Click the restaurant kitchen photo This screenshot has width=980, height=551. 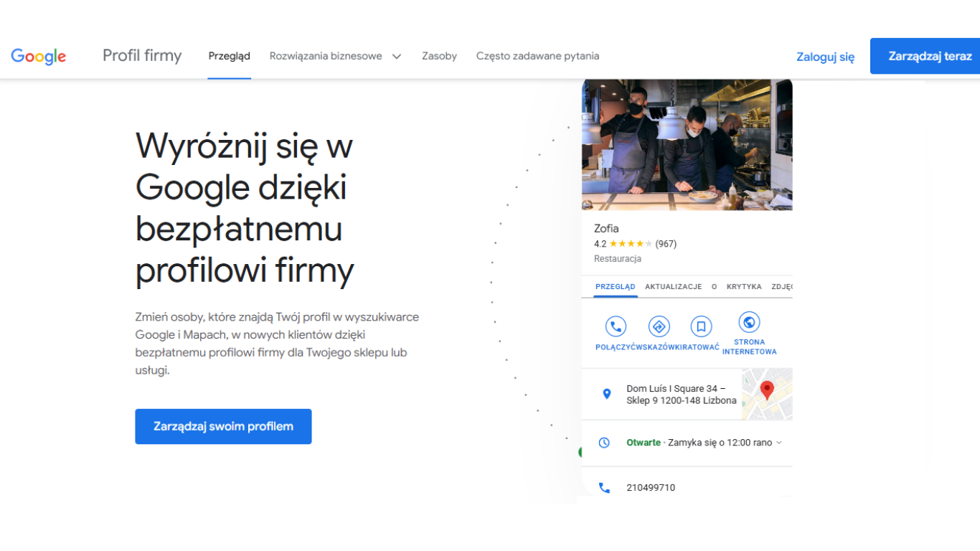click(687, 144)
